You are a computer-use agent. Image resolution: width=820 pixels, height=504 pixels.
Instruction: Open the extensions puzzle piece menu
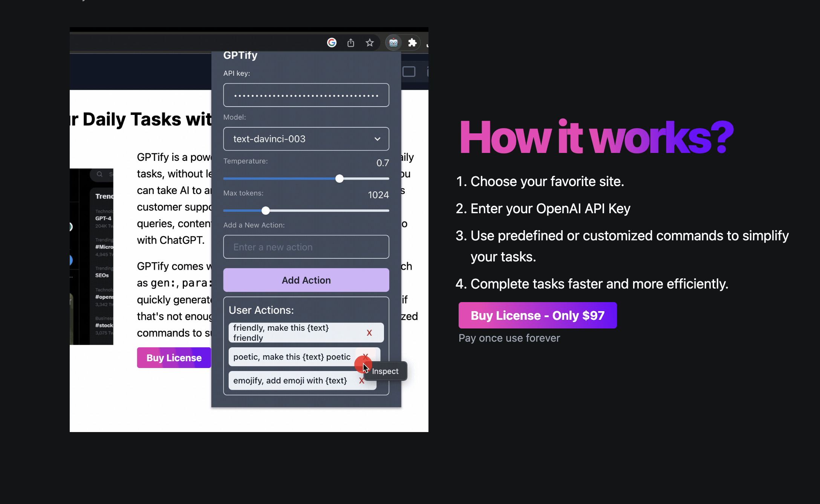pos(412,43)
